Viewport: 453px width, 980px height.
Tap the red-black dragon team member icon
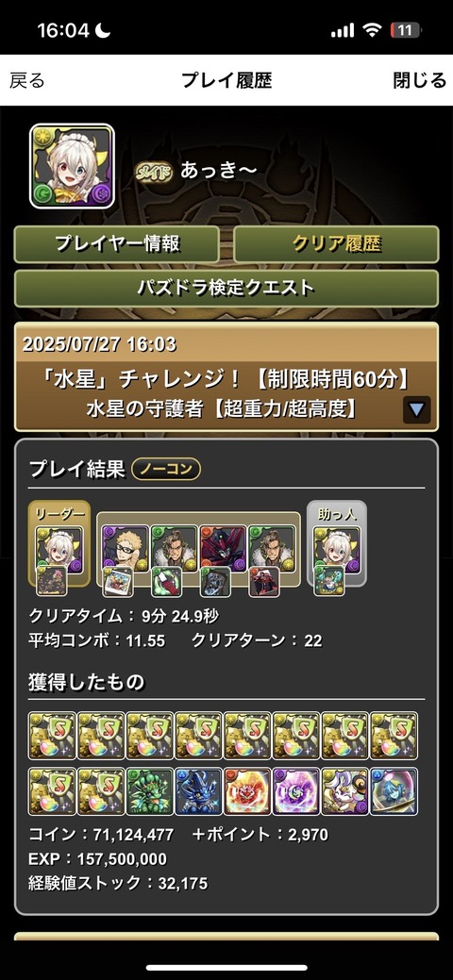click(223, 547)
